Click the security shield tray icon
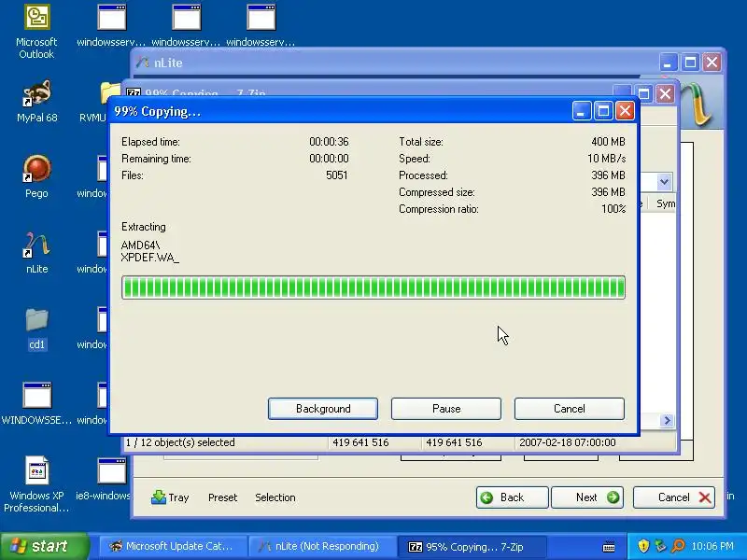The width and height of the screenshot is (747, 560). [x=643, y=546]
